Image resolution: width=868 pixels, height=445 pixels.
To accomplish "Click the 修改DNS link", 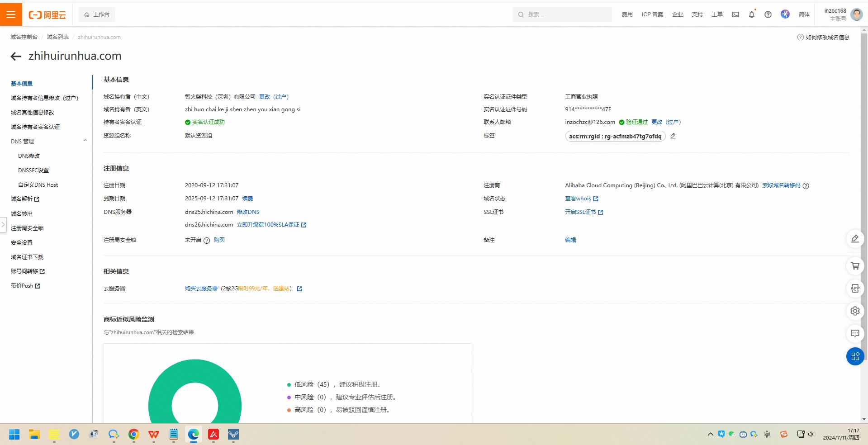I will coord(248,212).
